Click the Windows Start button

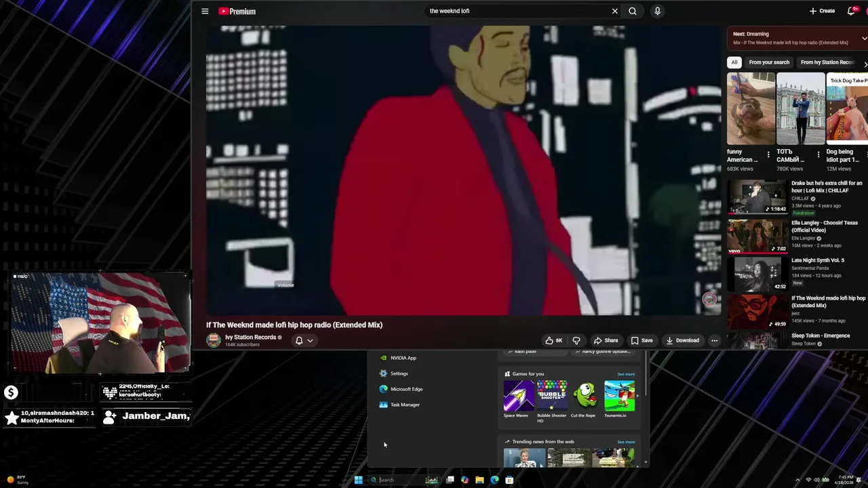[x=358, y=480]
